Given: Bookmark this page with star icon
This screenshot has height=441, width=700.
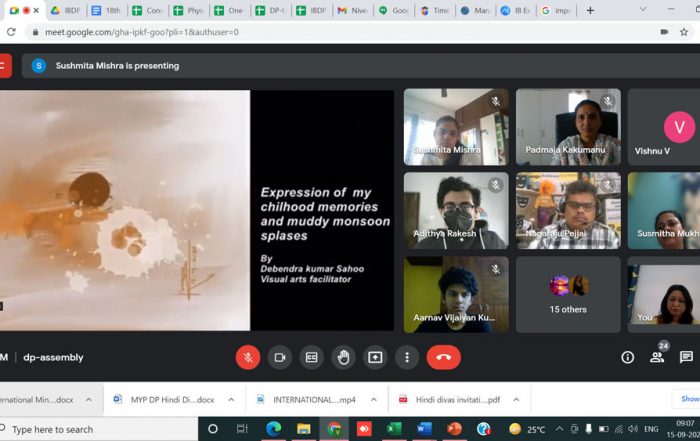Looking at the screenshot, I should click(683, 32).
